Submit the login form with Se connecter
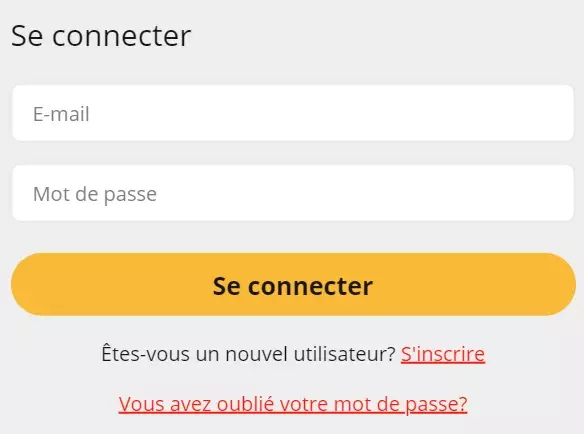Image resolution: width=584 pixels, height=434 pixels. click(x=293, y=284)
